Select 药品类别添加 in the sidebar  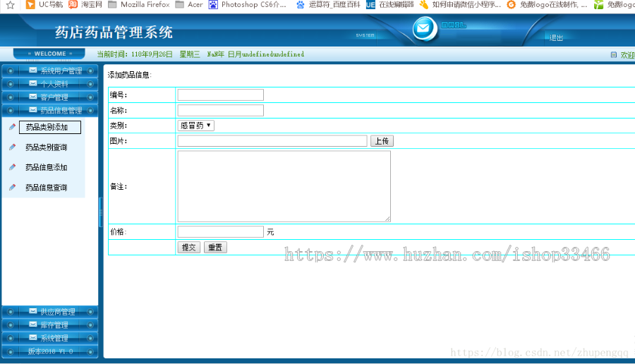click(x=50, y=127)
